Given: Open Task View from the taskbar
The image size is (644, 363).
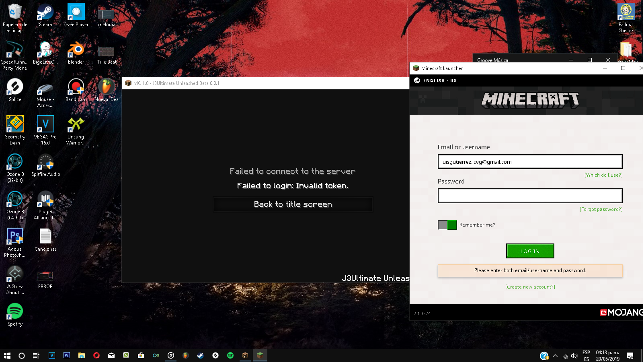Looking at the screenshot, I should tap(36, 356).
